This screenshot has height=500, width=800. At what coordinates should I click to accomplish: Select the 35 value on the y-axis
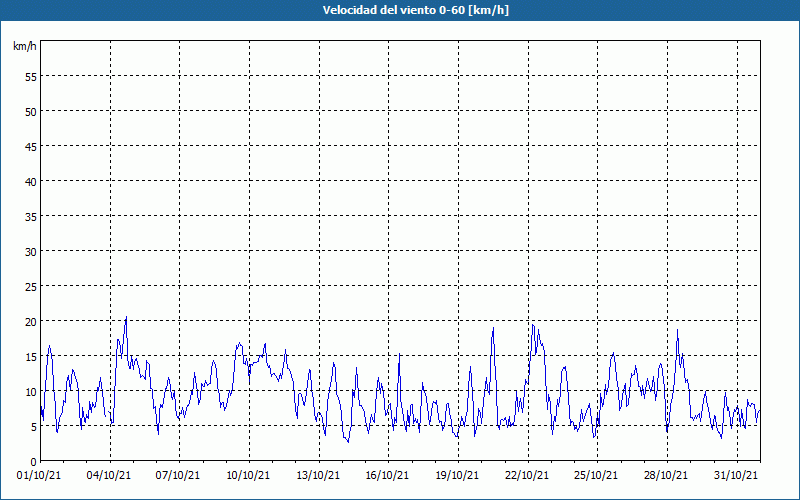coord(31,216)
